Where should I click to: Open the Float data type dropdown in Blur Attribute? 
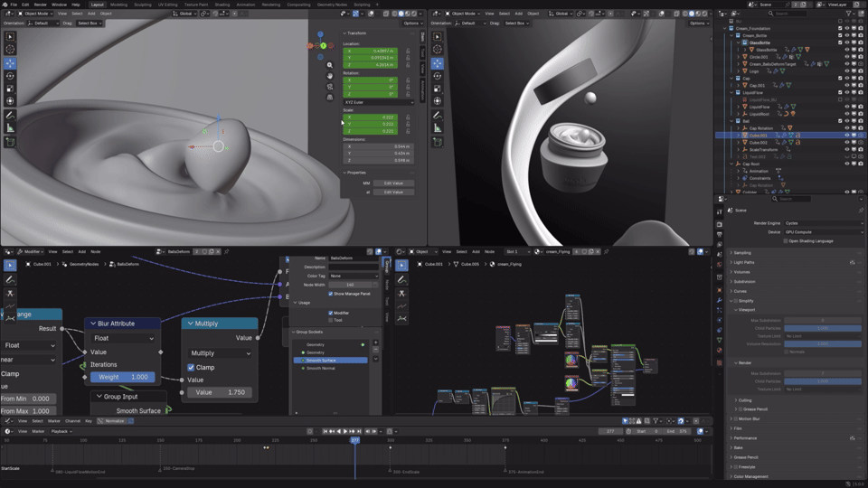tap(123, 338)
